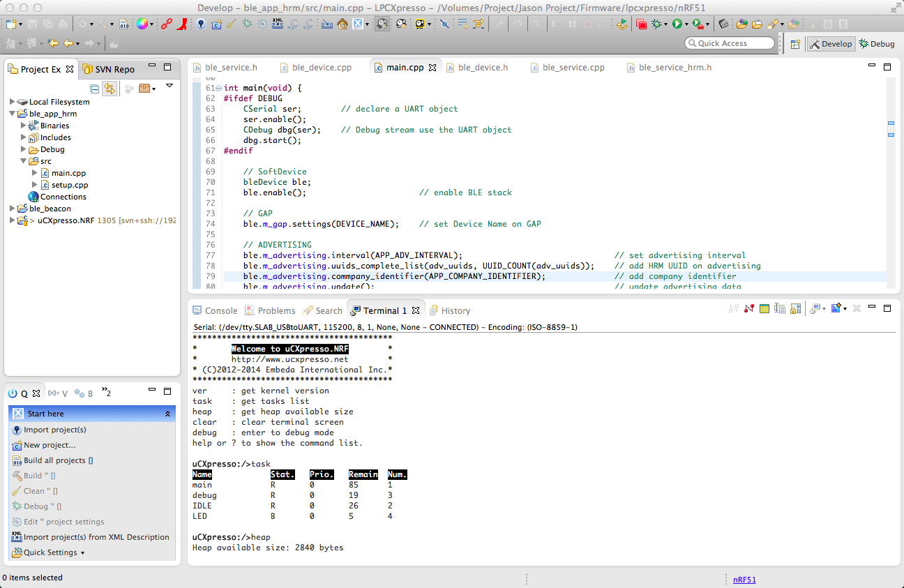This screenshot has width=904, height=588.
Task: Switch to the Debug perspective
Action: click(876, 43)
